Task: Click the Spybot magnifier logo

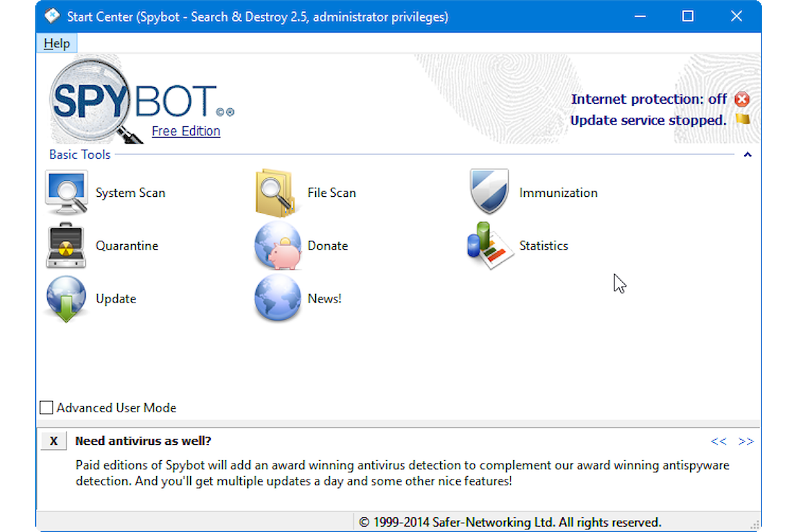Action: (x=96, y=100)
